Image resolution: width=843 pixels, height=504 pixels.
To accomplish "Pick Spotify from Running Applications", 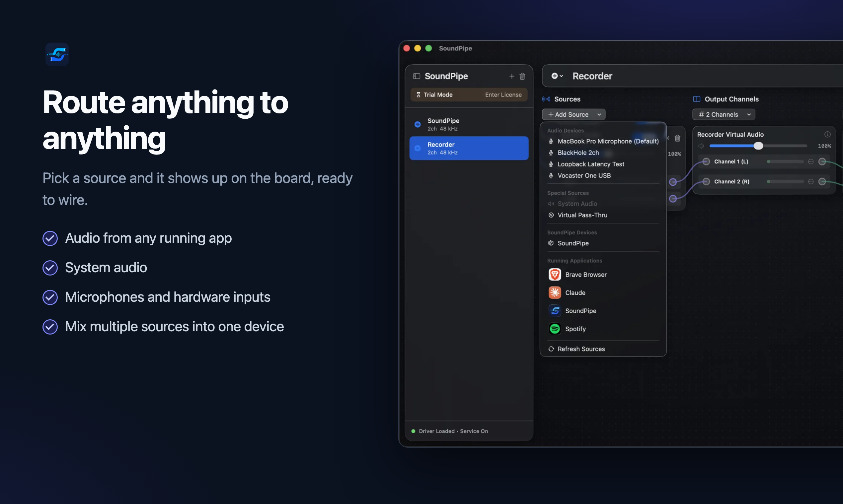I will pos(603,329).
